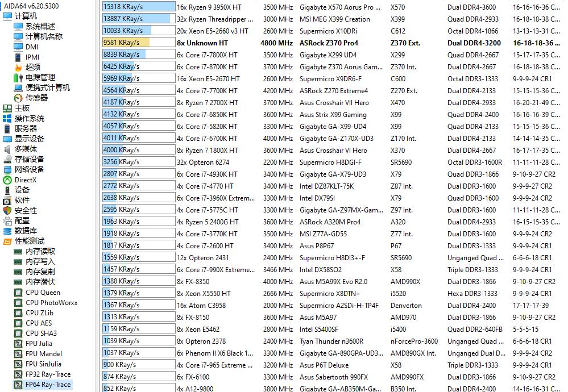Click the Asus Crosshair VII Hero cell
568x392 pixels.
point(334,102)
